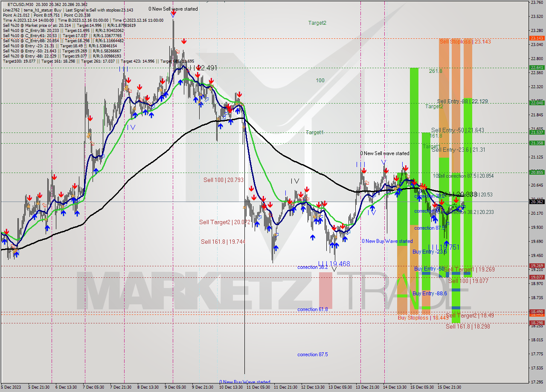The image size is (546, 392).
Task: Click the green 21.358 price tag
Action: click(537, 143)
